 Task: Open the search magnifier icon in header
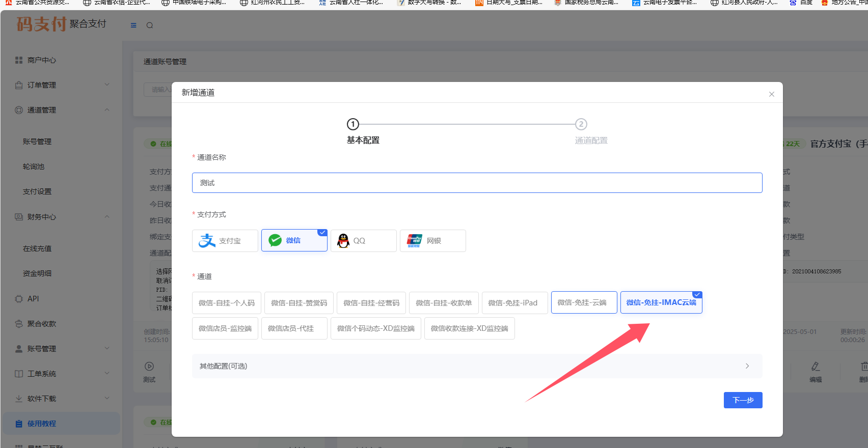tap(150, 25)
